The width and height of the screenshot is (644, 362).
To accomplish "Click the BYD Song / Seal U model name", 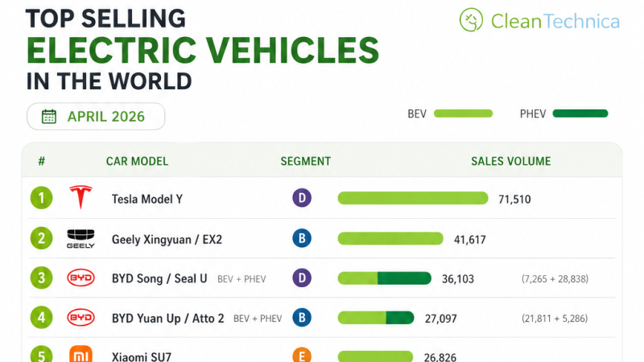I will [x=159, y=278].
